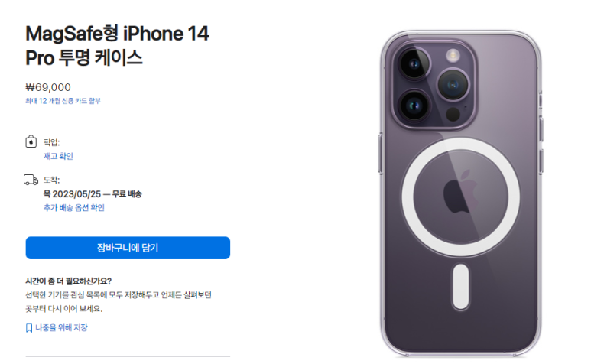Click the 나중을 위해 저장 link text
591x364 pixels.
tap(61, 328)
